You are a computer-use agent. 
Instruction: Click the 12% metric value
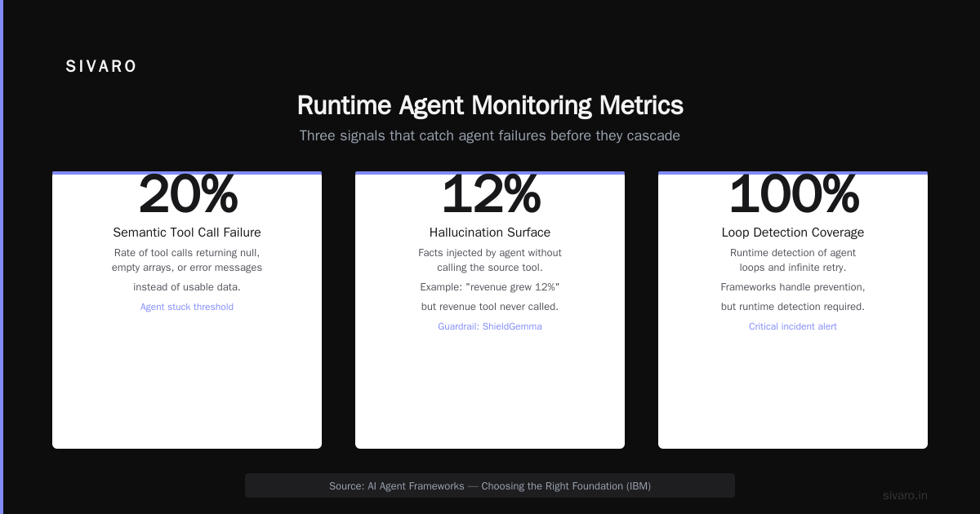tap(491, 196)
